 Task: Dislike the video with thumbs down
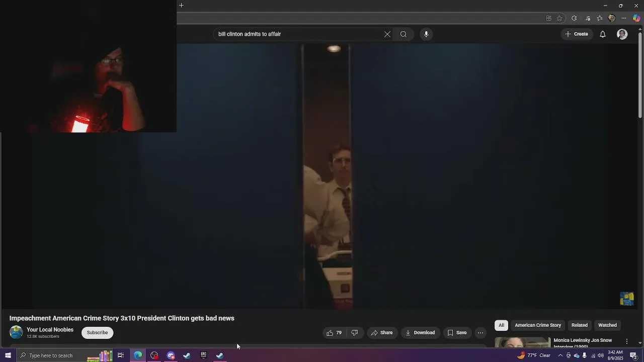[355, 333]
